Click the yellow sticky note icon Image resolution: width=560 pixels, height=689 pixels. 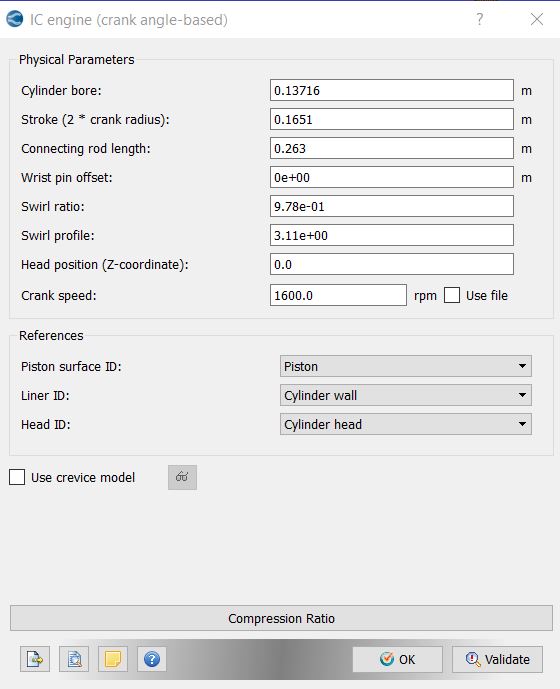(113, 659)
